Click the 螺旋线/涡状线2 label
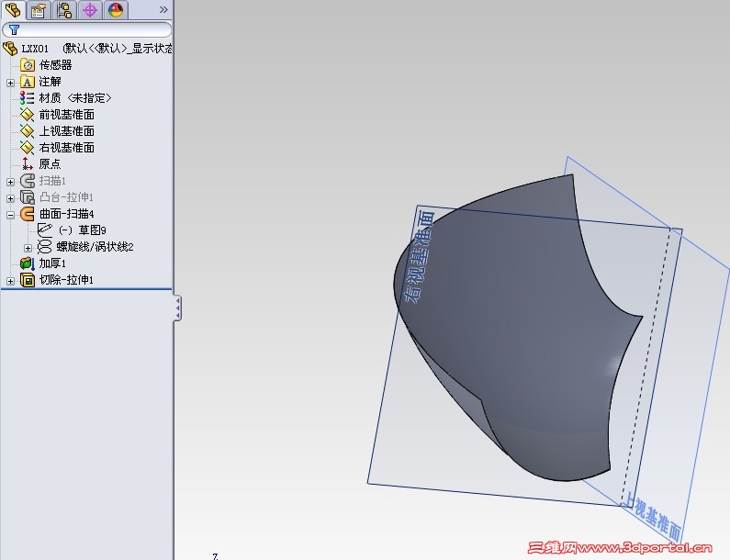Viewport: 730px width, 560px height. click(x=95, y=247)
